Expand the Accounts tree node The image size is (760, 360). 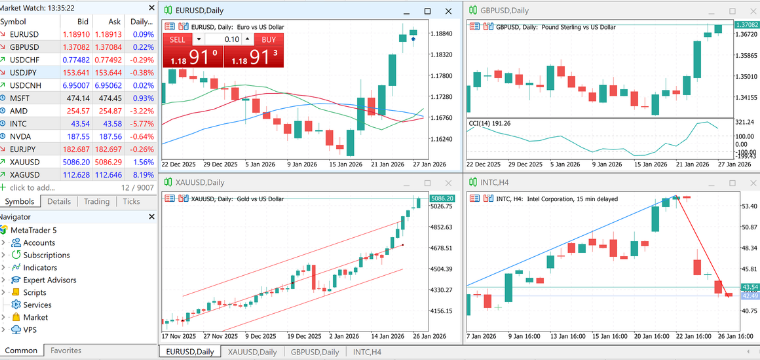pos(3,243)
